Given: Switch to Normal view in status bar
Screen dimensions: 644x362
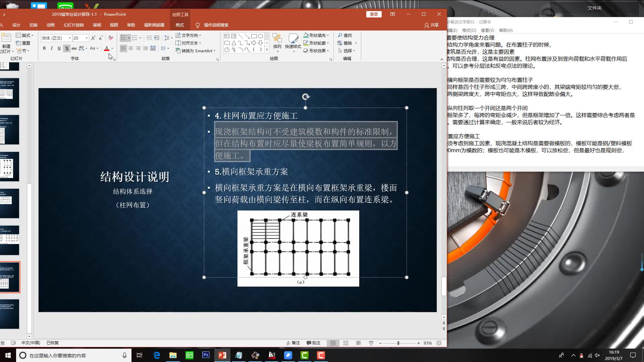Looking at the screenshot, I should 333,343.
